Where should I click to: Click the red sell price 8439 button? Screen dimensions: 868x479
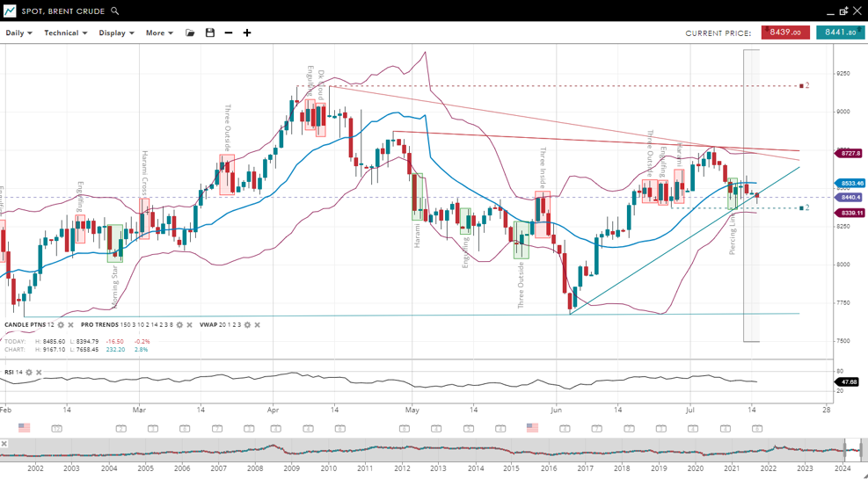tap(785, 33)
